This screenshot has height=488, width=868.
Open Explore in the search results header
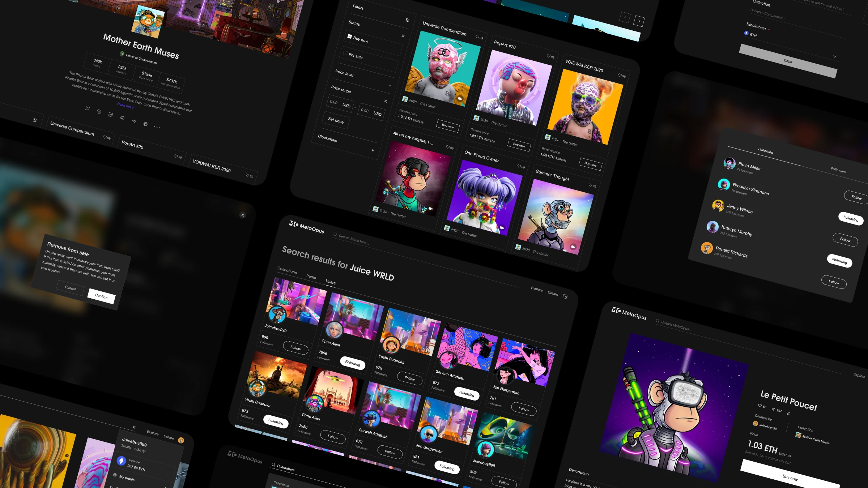pyautogui.click(x=537, y=289)
